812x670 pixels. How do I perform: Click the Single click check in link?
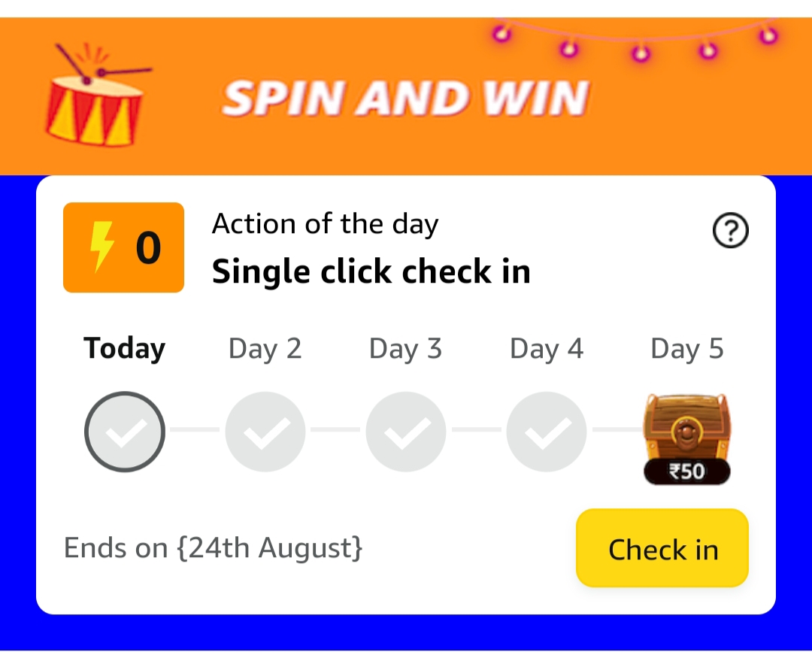tap(371, 271)
